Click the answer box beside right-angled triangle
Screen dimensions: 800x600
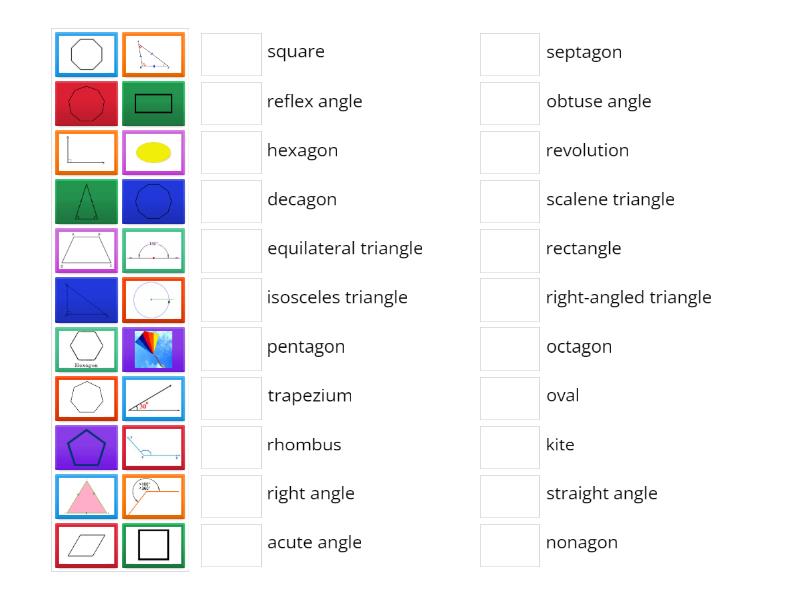(x=509, y=297)
